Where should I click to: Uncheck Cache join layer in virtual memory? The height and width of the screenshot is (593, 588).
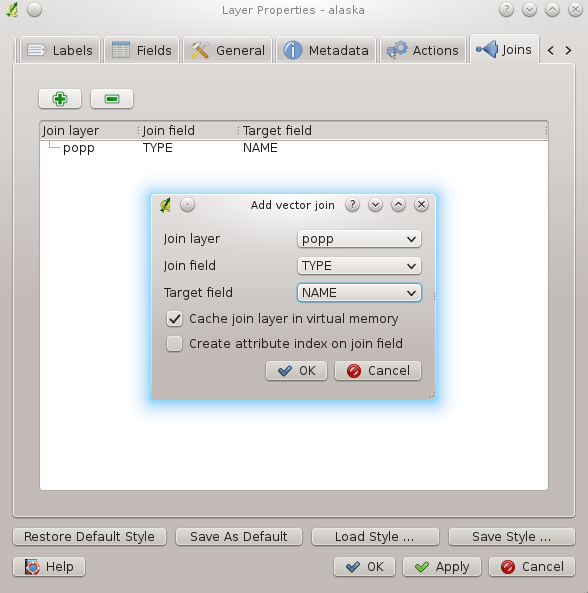click(x=175, y=319)
